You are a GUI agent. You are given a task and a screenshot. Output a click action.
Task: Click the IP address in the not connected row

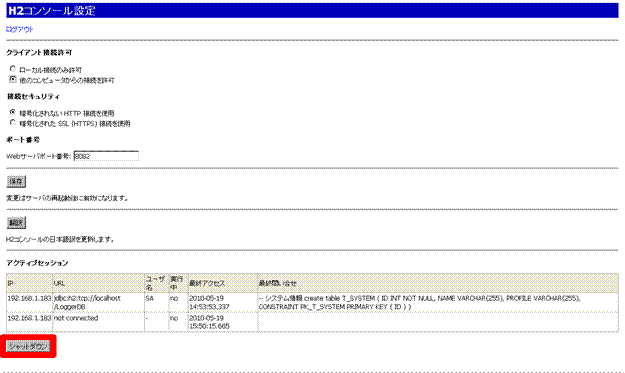29,318
